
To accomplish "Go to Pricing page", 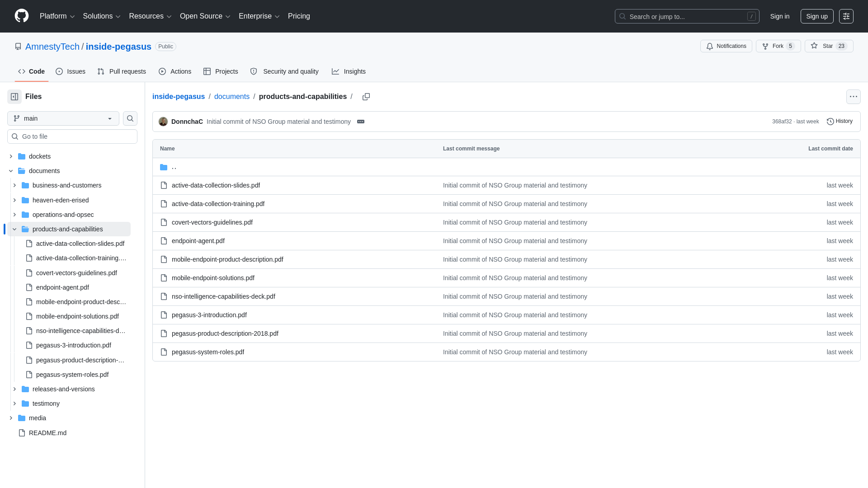I will point(299,16).
